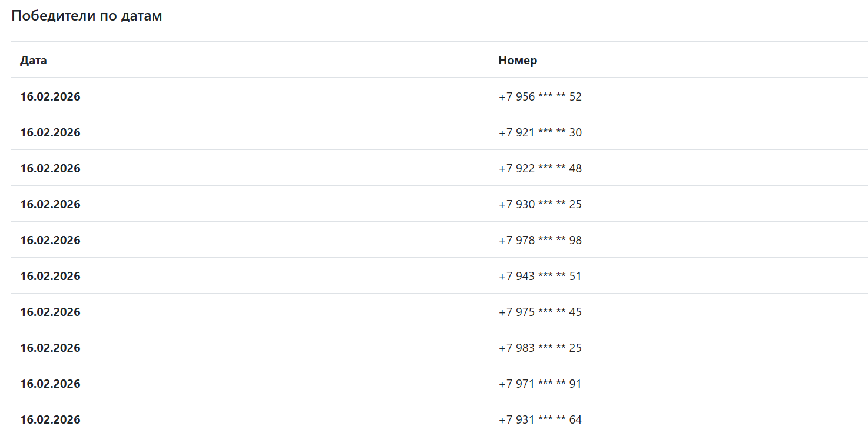Screen dimensions: 868x433
Task: Click the "Победители по датам" heading
Action: coord(87,16)
